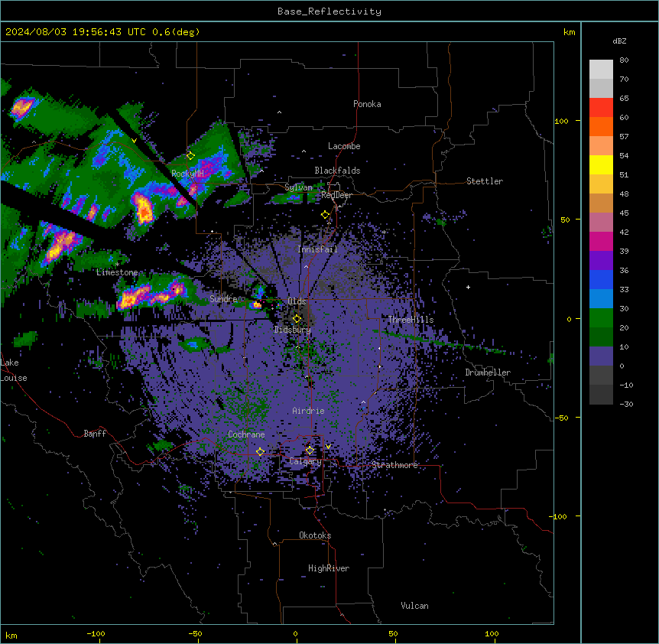Pick the light gray 70-80 dBZ swatch
The width and height of the screenshot is (659, 644).
click(x=601, y=70)
